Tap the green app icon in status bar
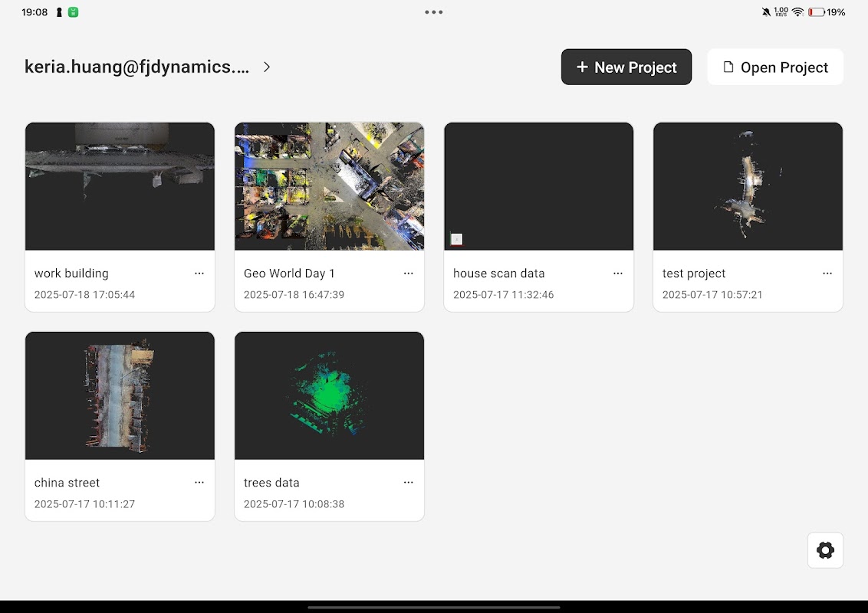Viewport: 868px width, 613px height. point(73,12)
